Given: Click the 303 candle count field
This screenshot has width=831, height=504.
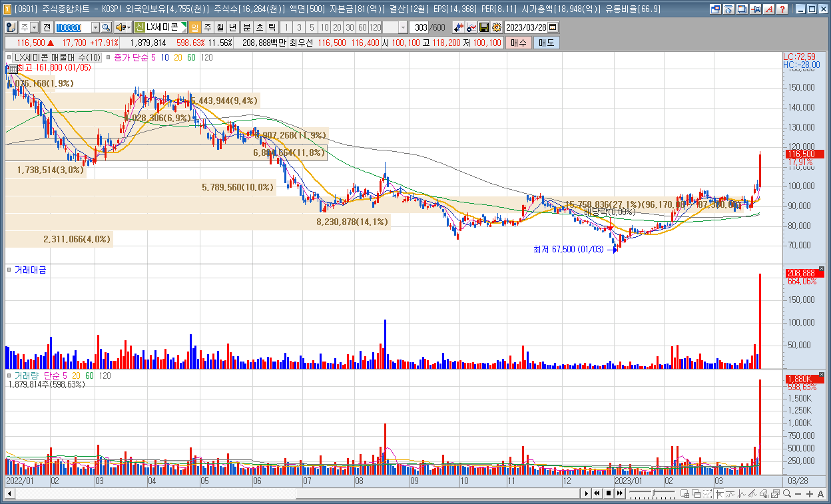Looking at the screenshot, I should (x=419, y=27).
